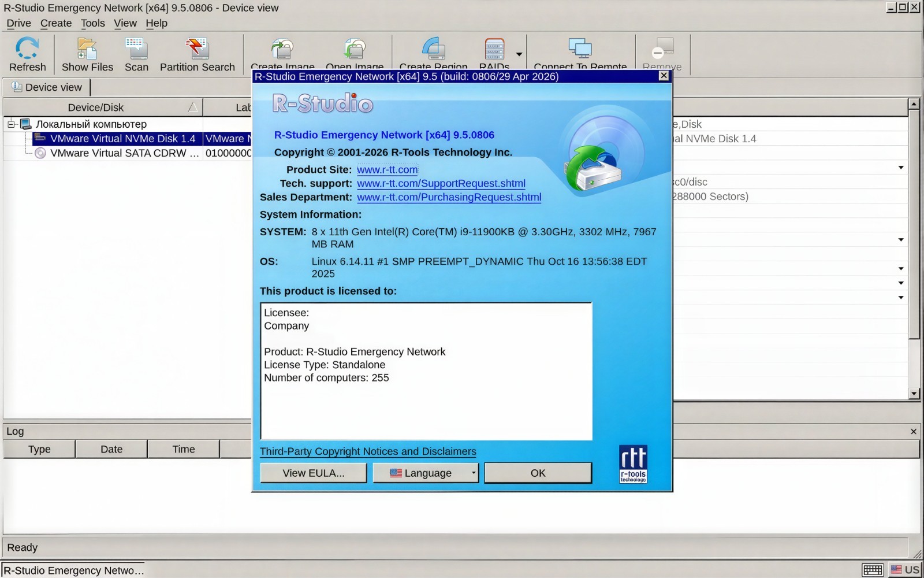Open the View menu
924x578 pixels.
125,23
